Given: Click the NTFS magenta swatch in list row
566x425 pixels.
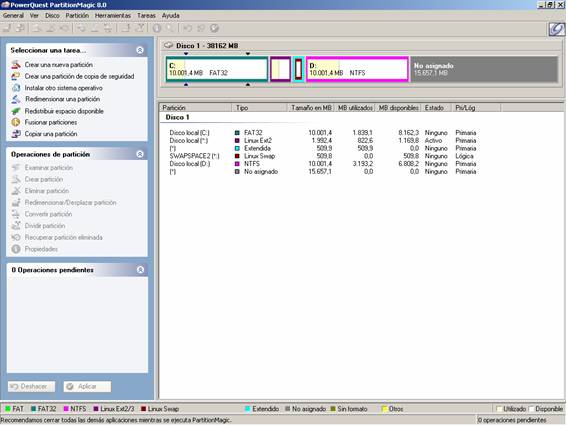Looking at the screenshot, I should click(x=237, y=164).
